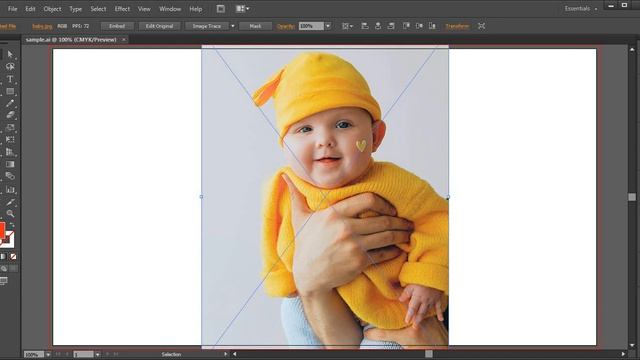Apply Gradient mode below the swatches
This screenshot has width=640, height=360.
(x=4, y=257)
